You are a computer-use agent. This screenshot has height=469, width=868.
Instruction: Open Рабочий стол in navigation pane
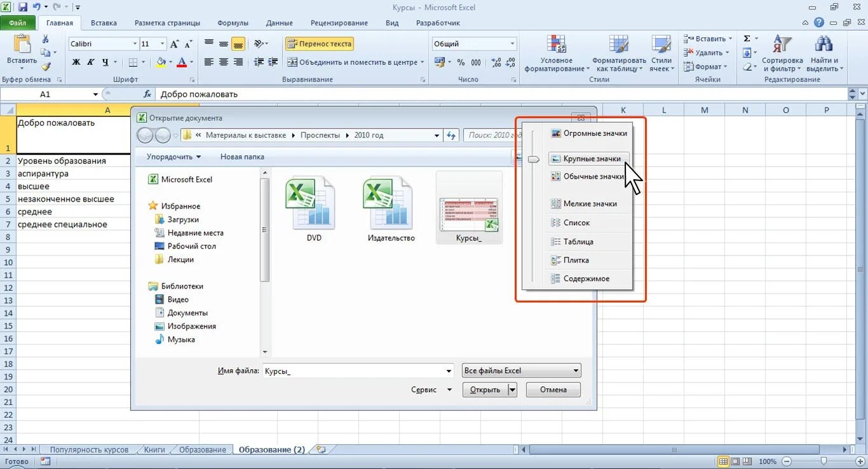pyautogui.click(x=185, y=246)
